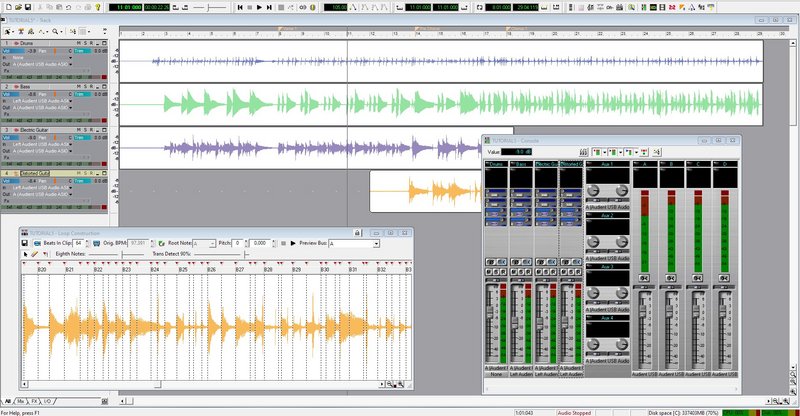Click the Trans Detect slider
The image size is (800, 416).
point(222,254)
